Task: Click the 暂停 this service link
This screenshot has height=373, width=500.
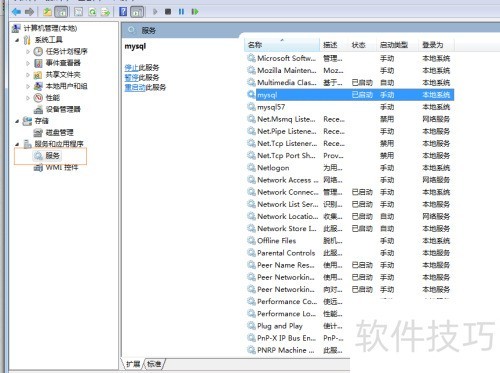Action: 131,78
